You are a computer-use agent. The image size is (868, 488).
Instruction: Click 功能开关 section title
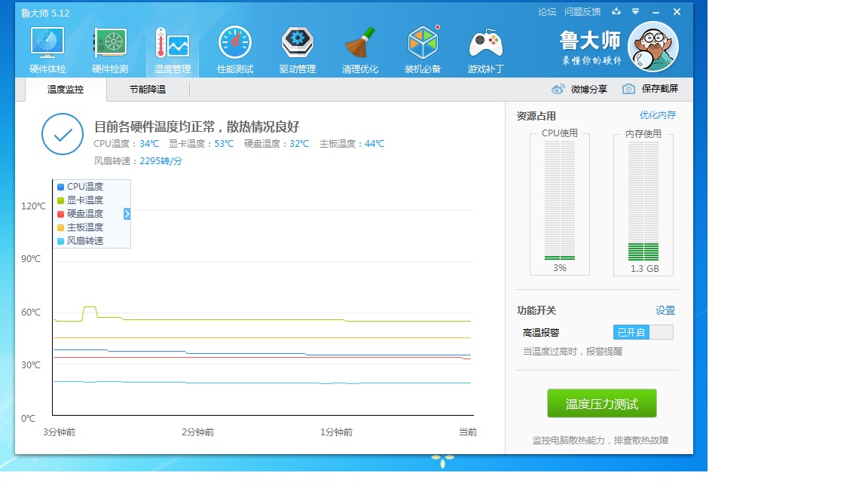tap(536, 310)
